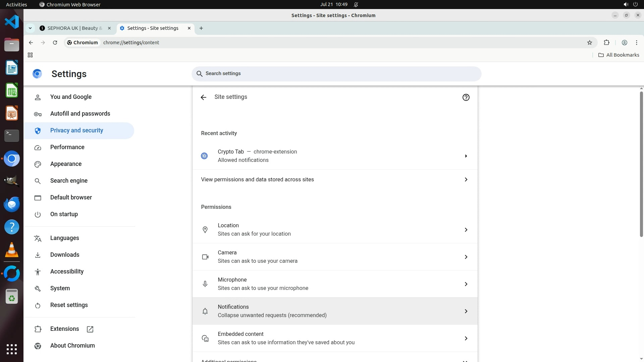Expand Crypto Tab recent activity entry
Screen dimensions: 644x362
(x=466, y=156)
